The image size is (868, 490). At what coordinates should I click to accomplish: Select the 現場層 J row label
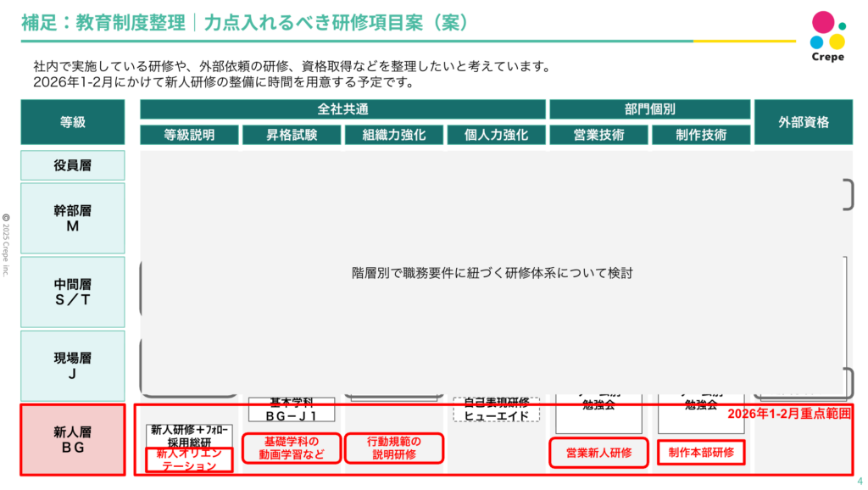tap(73, 366)
